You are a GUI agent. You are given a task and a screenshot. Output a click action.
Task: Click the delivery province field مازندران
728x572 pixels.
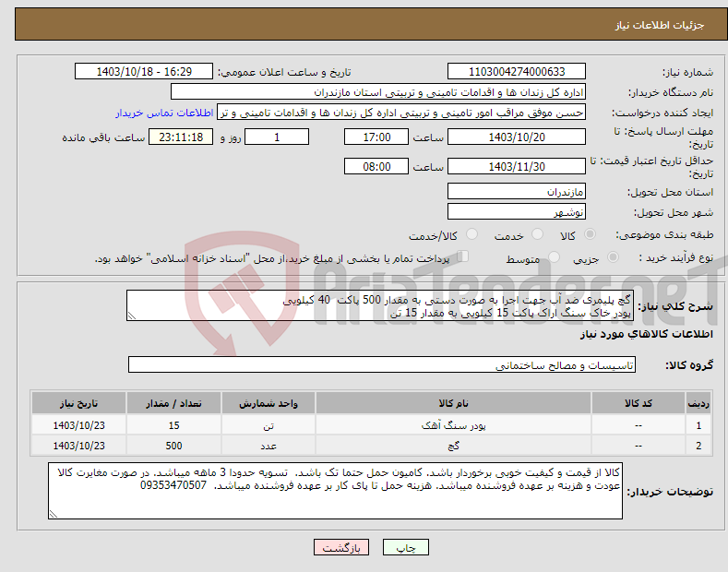[x=517, y=191]
